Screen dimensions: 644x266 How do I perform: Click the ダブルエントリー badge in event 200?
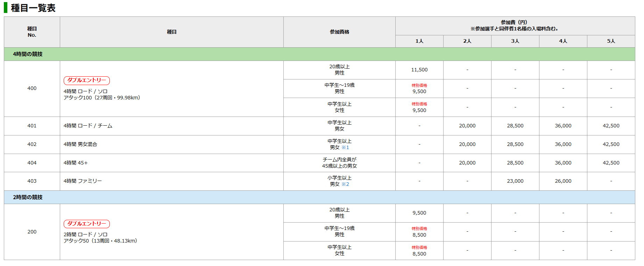tap(87, 224)
